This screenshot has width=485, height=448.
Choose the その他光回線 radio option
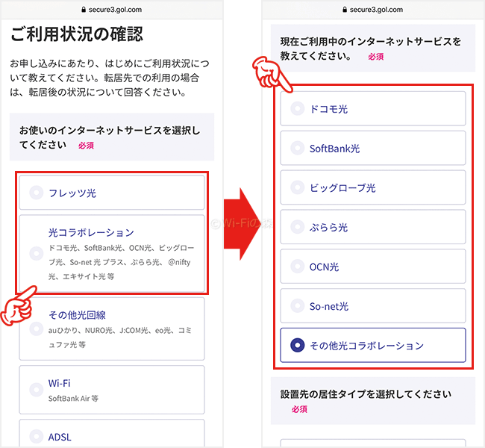click(x=112, y=329)
